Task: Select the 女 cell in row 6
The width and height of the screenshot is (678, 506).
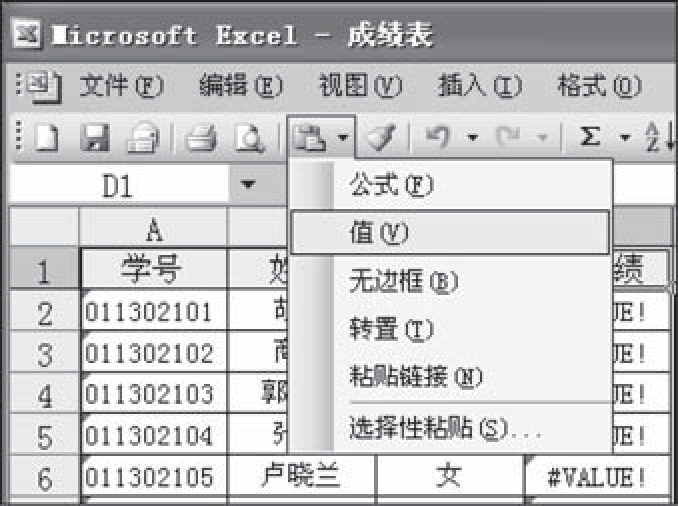Action: tap(450, 476)
